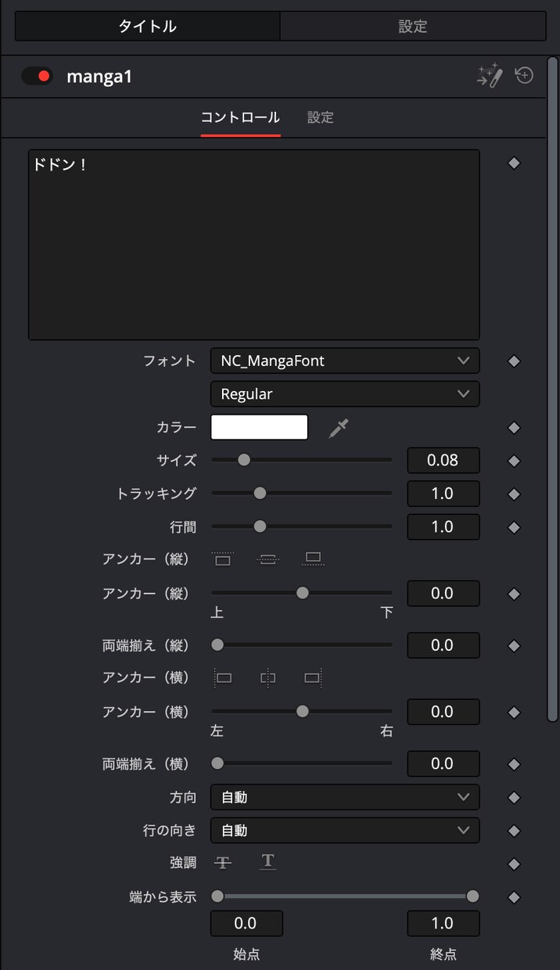
Task: Click the アンカー（横） slider handle
Action: point(302,711)
